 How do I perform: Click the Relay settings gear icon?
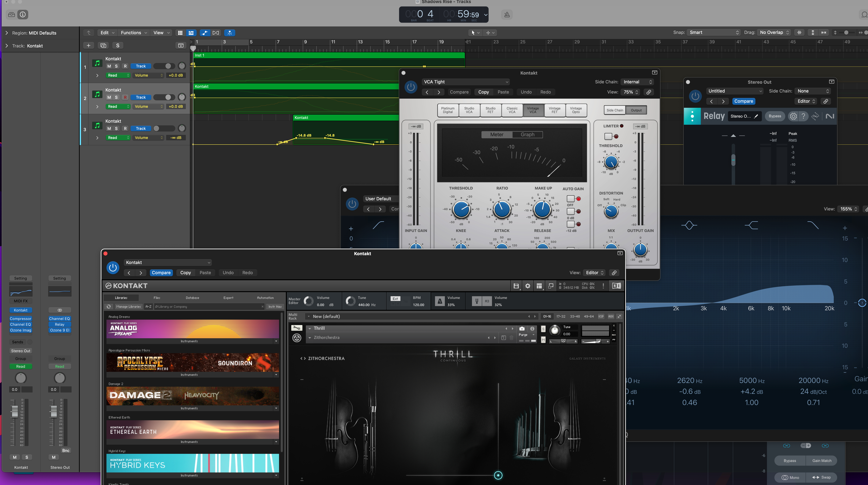[793, 116]
